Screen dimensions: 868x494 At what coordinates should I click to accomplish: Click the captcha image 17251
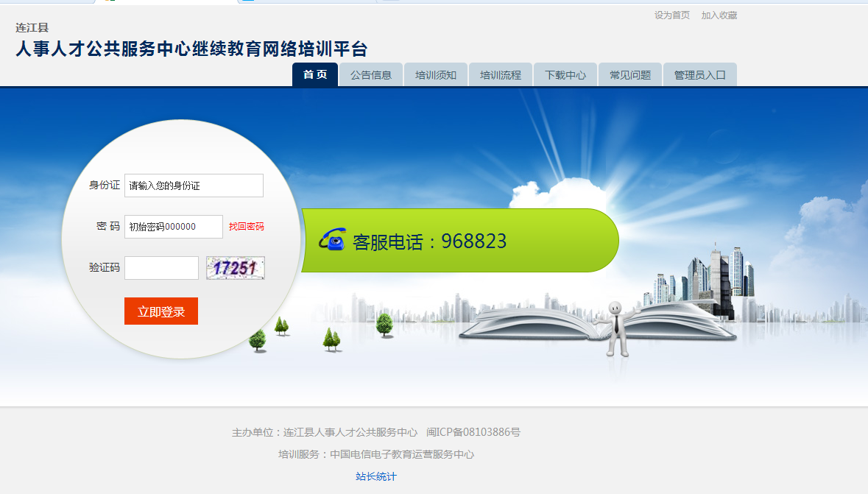click(x=235, y=268)
